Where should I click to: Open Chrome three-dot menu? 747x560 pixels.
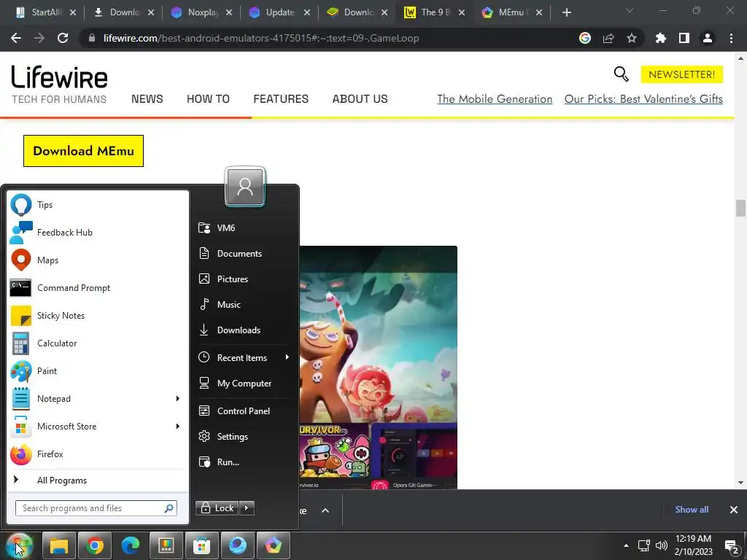[731, 38]
